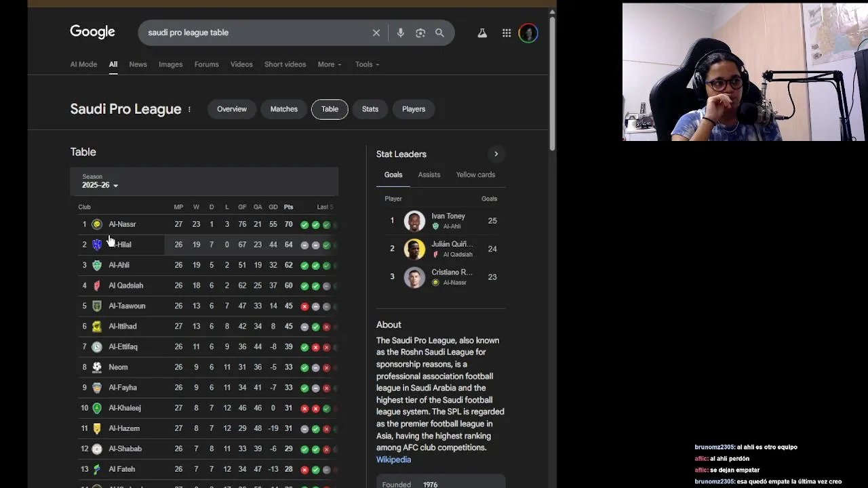Click the magnifier search icon

(439, 33)
